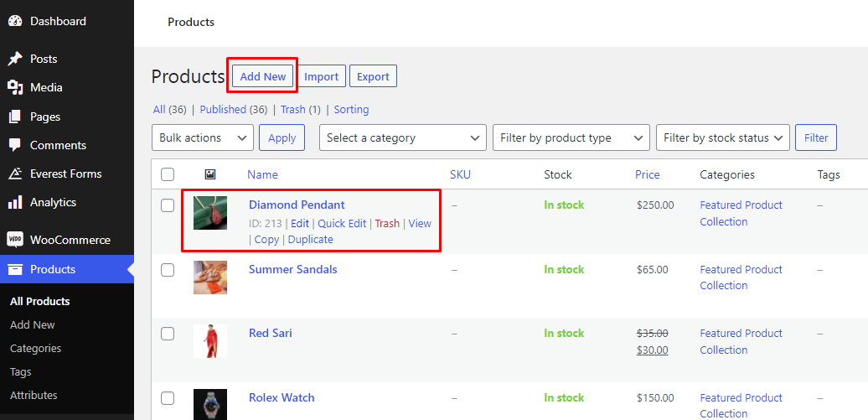Image resolution: width=868 pixels, height=420 pixels.
Task: Click the Products archive box icon
Action: click(15, 270)
